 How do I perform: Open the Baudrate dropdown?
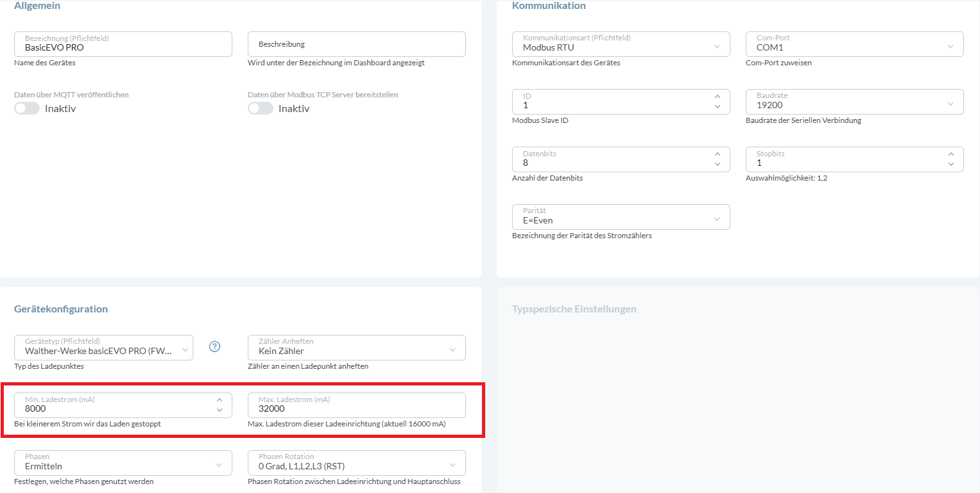(855, 102)
